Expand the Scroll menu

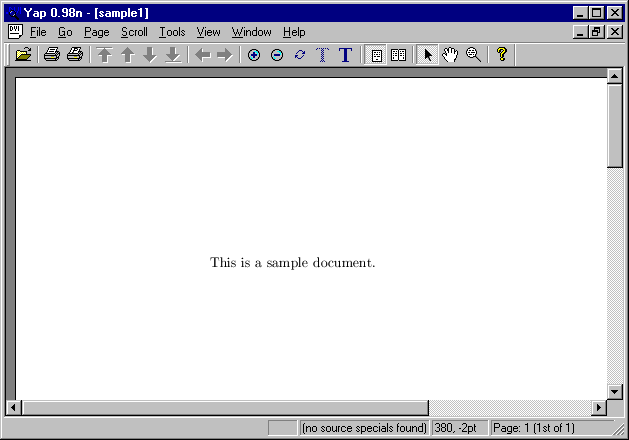pyautogui.click(x=134, y=32)
